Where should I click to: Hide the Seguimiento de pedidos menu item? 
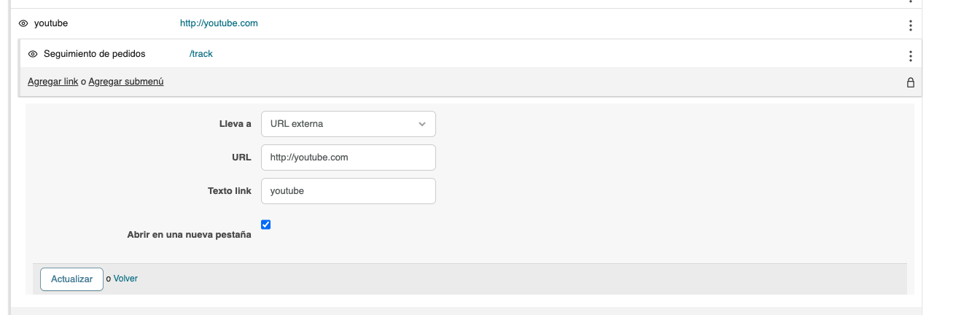tap(33, 54)
